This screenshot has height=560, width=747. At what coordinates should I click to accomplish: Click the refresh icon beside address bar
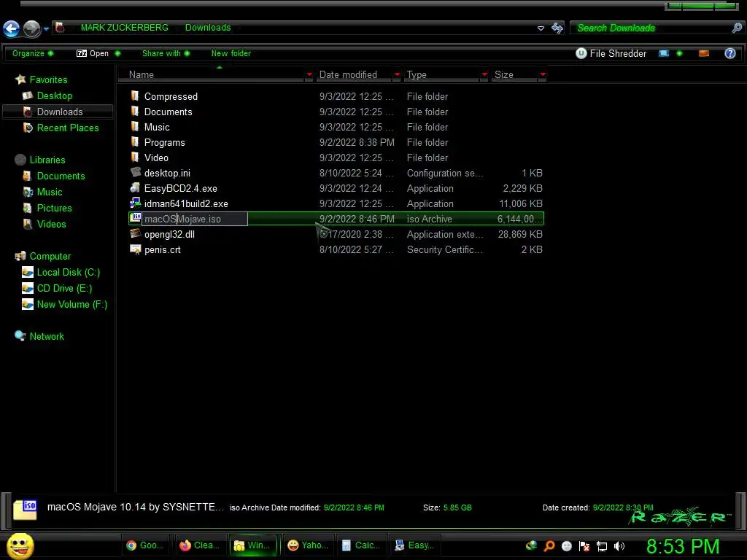[557, 28]
